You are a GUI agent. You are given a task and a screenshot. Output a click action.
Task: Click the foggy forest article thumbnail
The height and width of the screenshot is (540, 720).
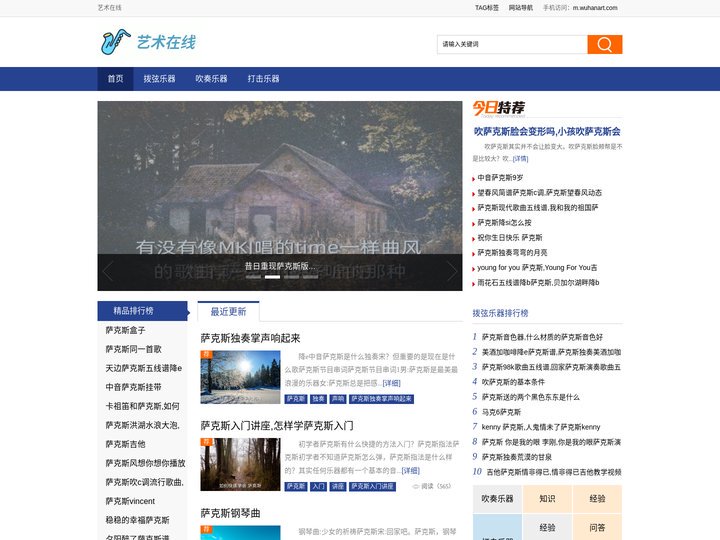point(240,464)
